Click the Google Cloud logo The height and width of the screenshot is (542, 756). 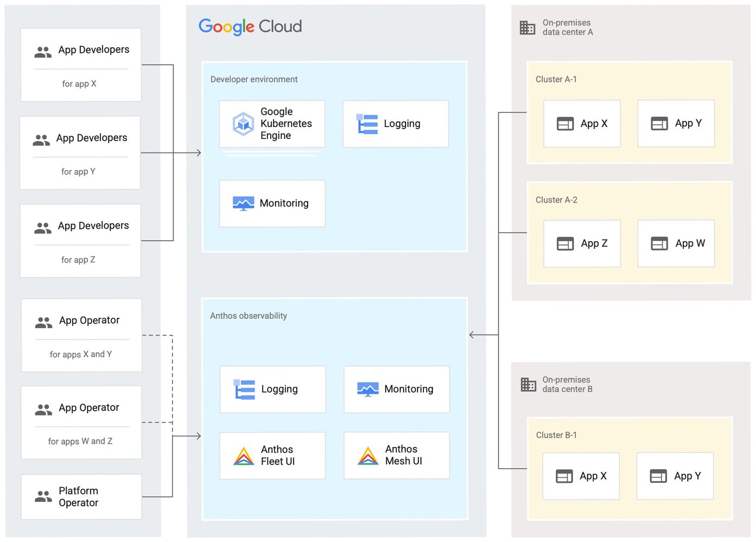pos(250,27)
